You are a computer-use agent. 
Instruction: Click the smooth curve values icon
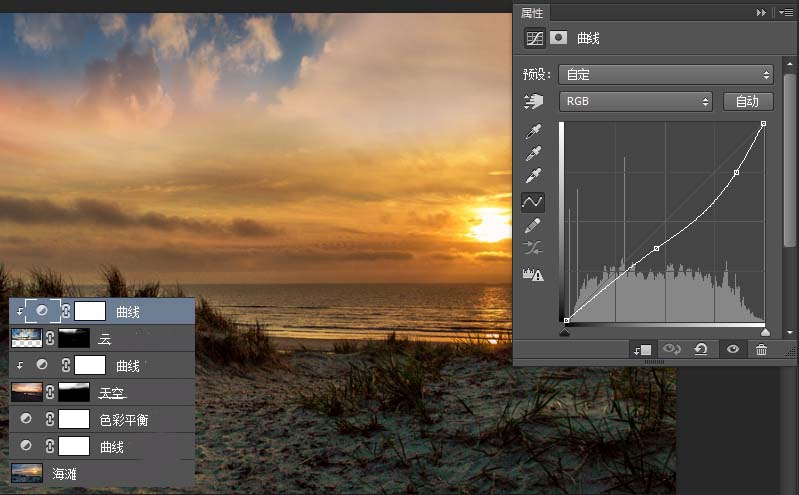[x=532, y=248]
